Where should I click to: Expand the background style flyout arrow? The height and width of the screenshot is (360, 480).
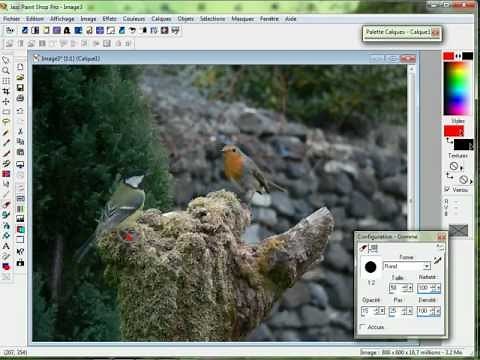[471, 145]
